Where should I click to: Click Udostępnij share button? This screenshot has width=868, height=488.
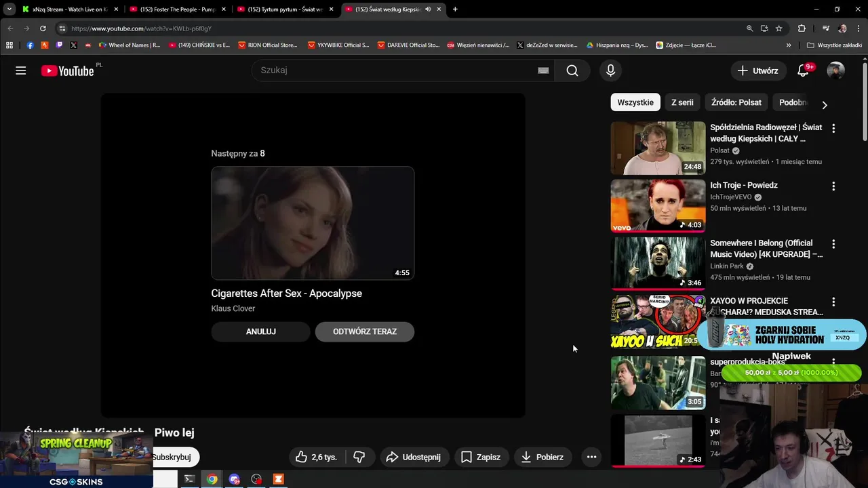pyautogui.click(x=413, y=457)
